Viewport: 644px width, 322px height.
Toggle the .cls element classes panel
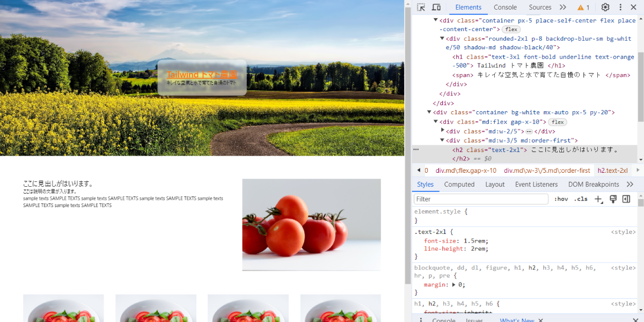[581, 199]
